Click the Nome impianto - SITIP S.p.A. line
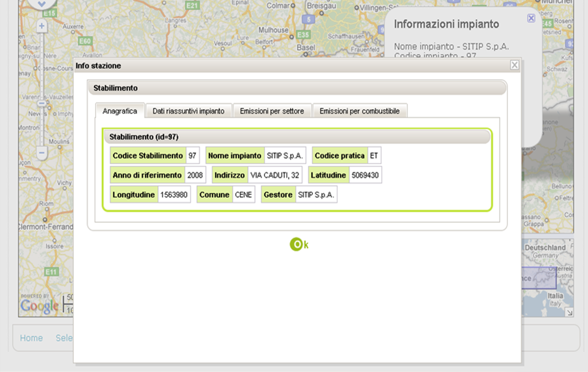 click(451, 47)
